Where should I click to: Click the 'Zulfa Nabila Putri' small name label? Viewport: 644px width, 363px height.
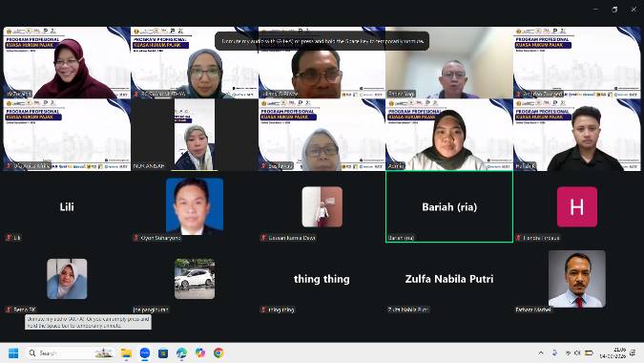click(x=408, y=310)
